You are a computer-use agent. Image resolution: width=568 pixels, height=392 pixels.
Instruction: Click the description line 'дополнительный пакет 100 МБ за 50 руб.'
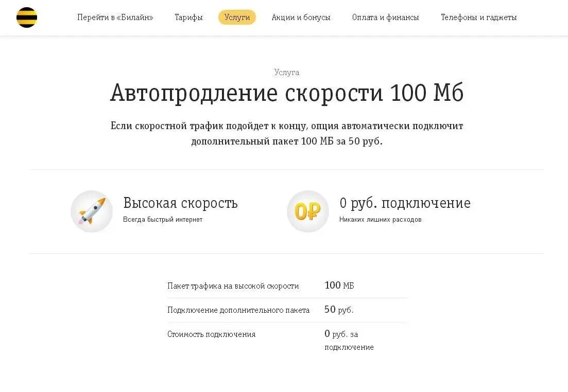287,141
